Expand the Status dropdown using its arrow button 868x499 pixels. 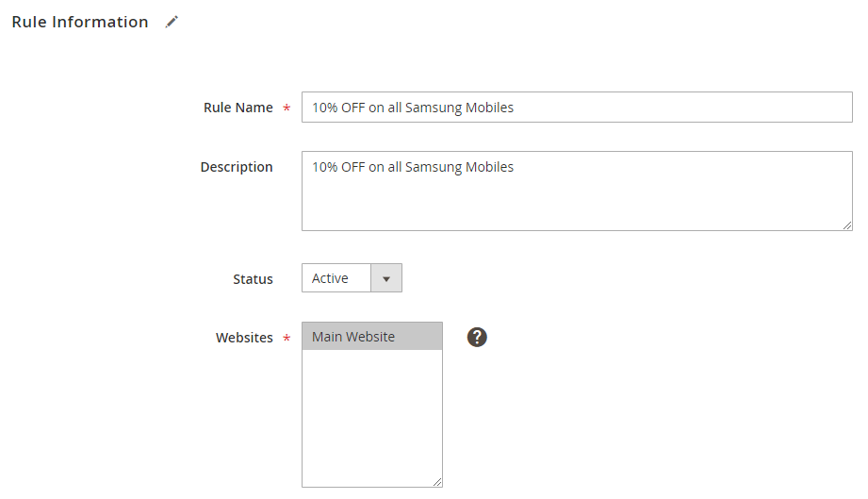pos(385,278)
